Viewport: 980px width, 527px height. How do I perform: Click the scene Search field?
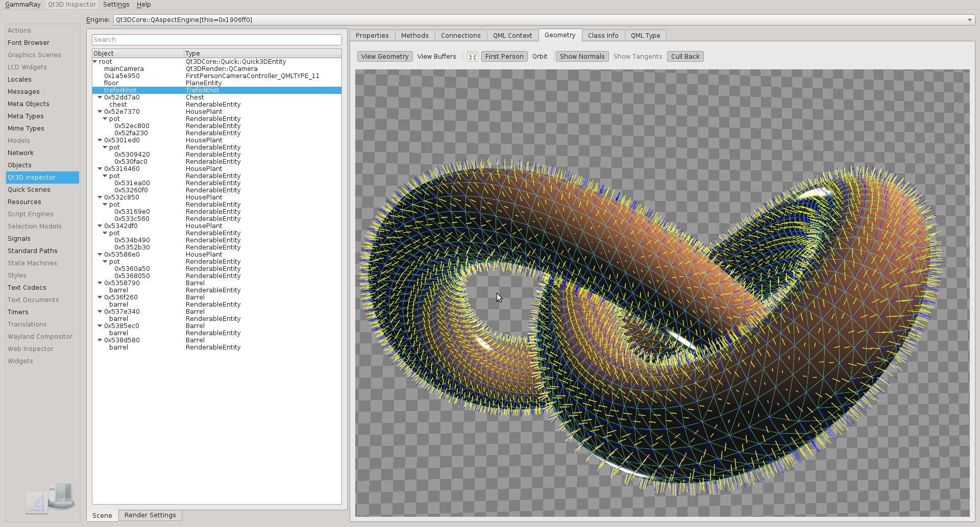click(216, 40)
